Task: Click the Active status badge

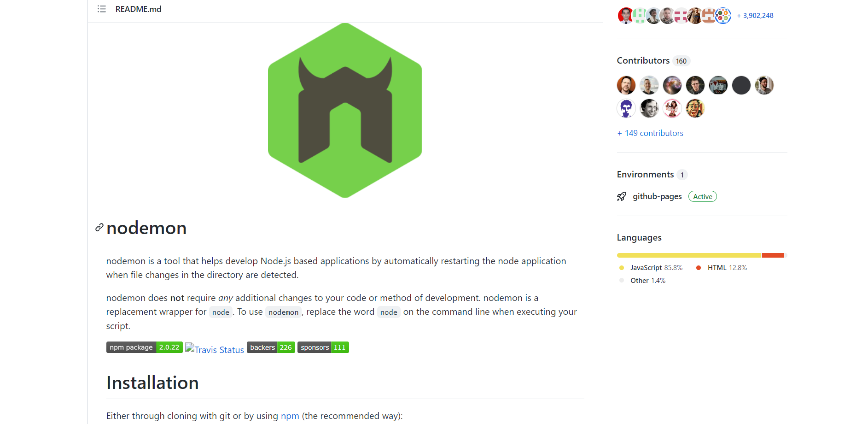Action: tap(703, 196)
